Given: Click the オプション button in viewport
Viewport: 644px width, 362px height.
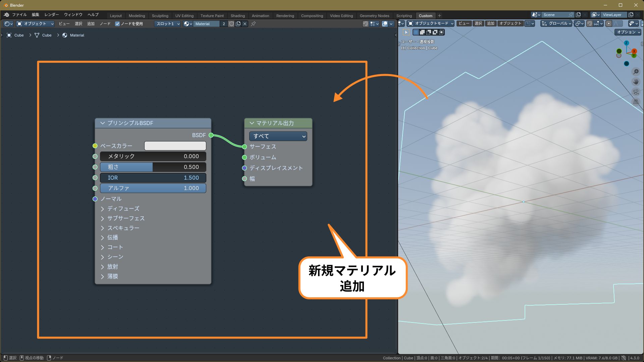Looking at the screenshot, I should 628,32.
